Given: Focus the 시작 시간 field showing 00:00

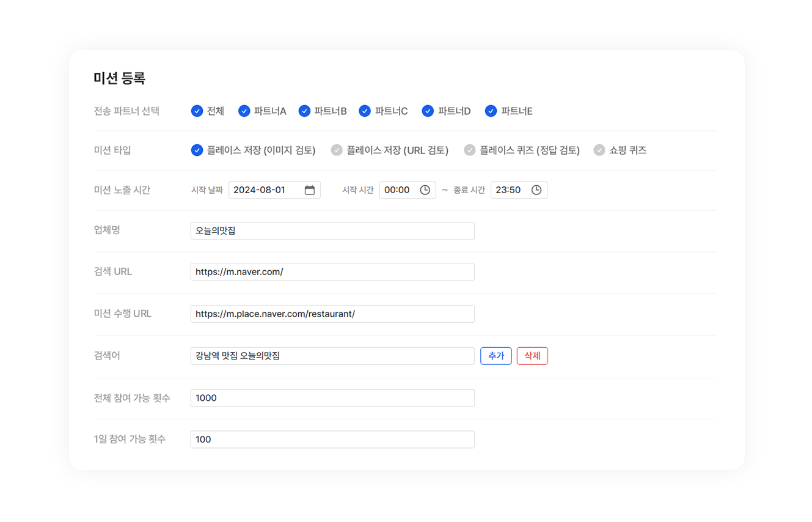Looking at the screenshot, I should coord(408,190).
